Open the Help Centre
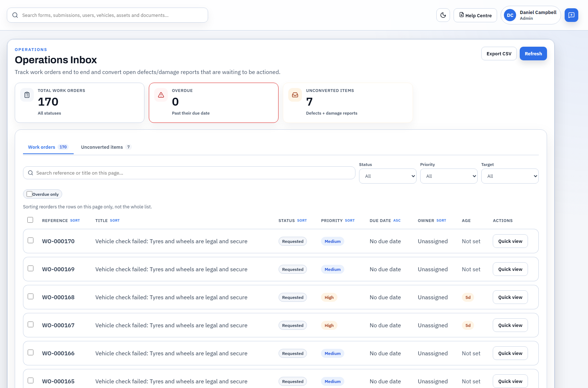 pos(475,15)
